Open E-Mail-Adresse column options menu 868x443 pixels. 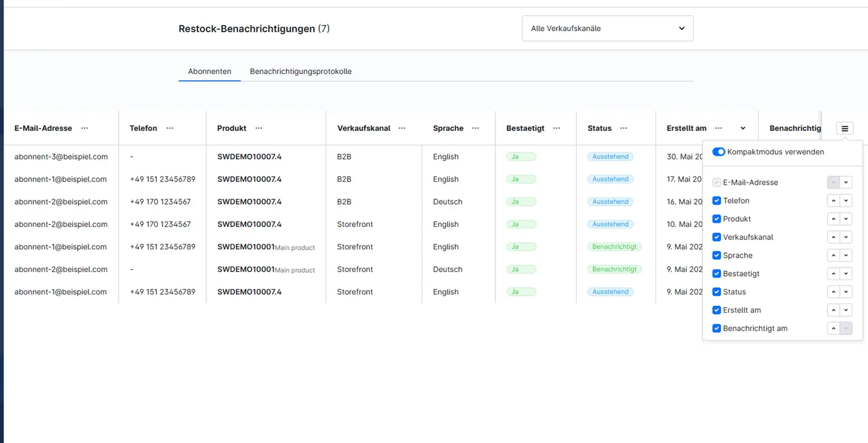pyautogui.click(x=85, y=128)
